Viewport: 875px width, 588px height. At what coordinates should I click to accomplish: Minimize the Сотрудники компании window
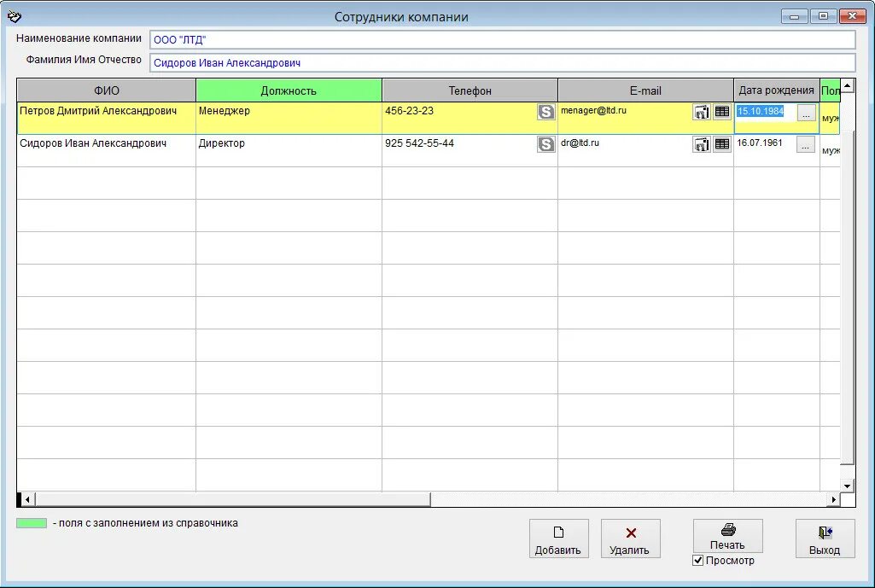tap(795, 16)
